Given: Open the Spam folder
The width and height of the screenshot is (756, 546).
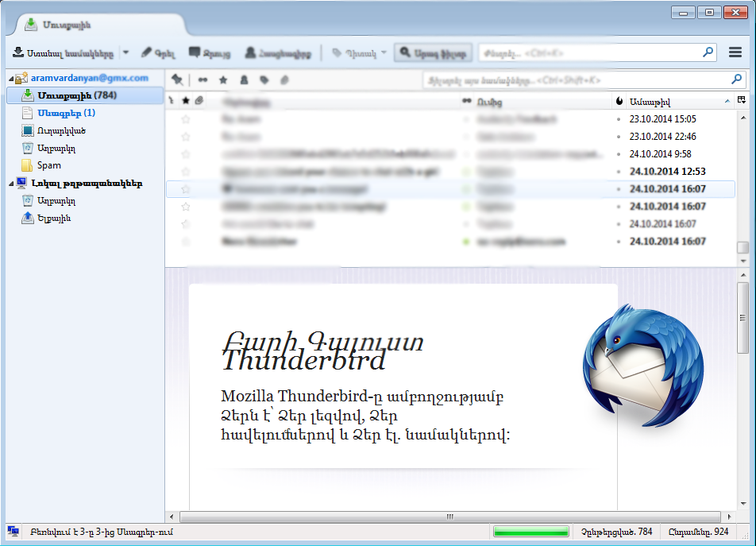Looking at the screenshot, I should pyautogui.click(x=48, y=165).
